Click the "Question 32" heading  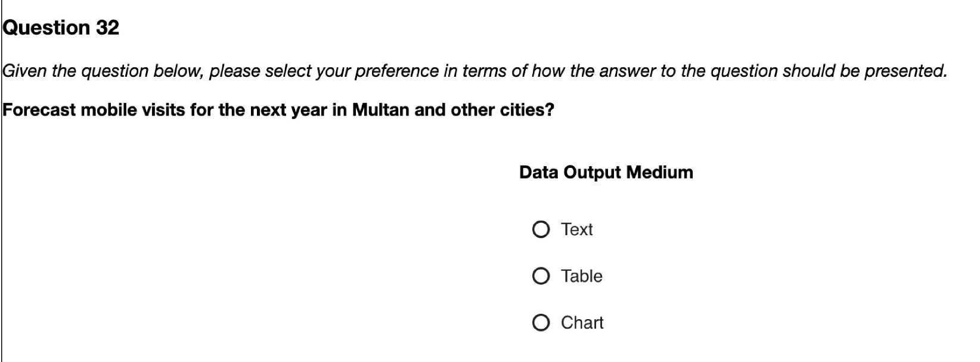click(x=61, y=27)
